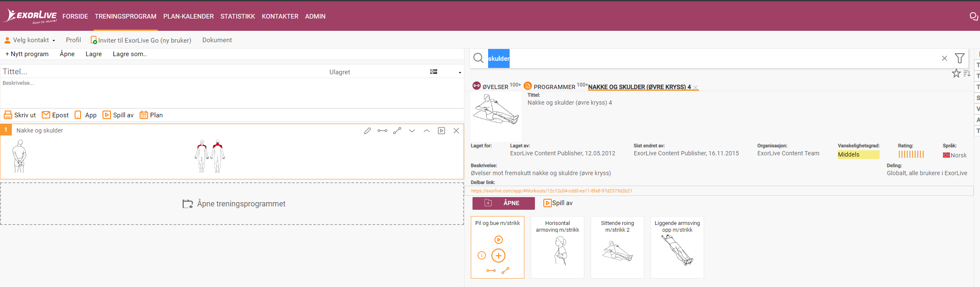Open Horisontal armsving m/strikk exercise card

click(x=557, y=247)
